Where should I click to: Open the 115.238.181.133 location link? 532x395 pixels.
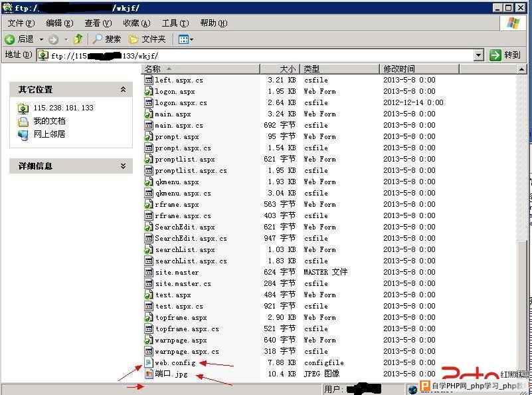click(x=63, y=108)
